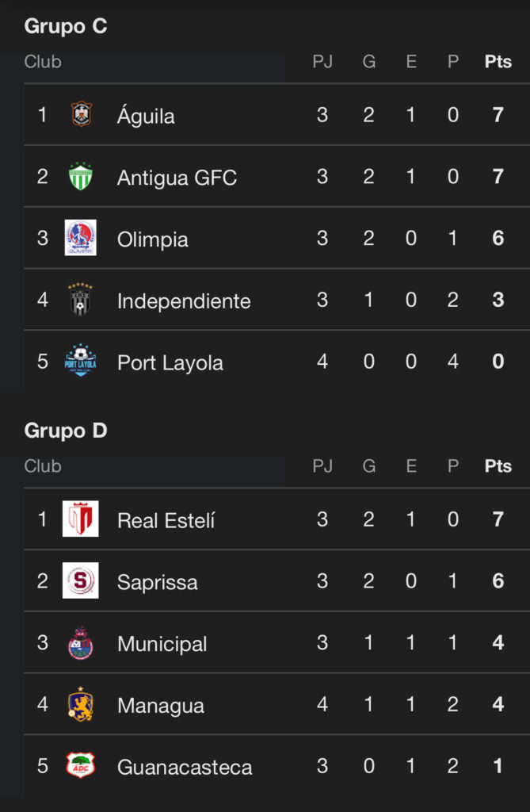Click the Grupo C heading
530x812 pixels.
(x=66, y=26)
